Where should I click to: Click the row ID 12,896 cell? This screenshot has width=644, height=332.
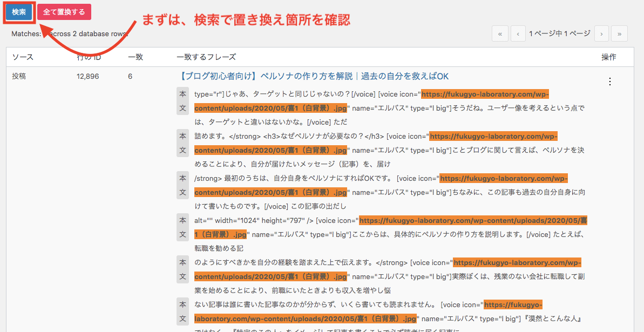coord(88,76)
